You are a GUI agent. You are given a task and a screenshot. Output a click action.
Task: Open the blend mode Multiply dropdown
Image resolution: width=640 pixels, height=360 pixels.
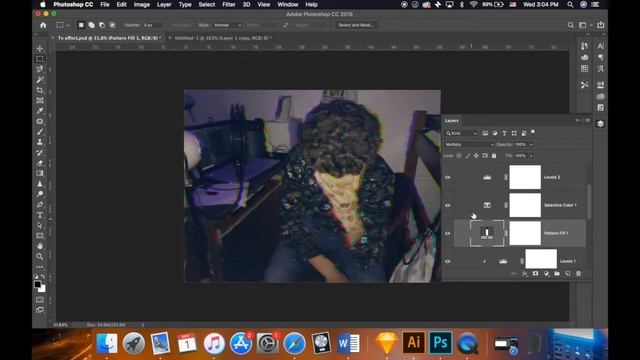(x=469, y=144)
